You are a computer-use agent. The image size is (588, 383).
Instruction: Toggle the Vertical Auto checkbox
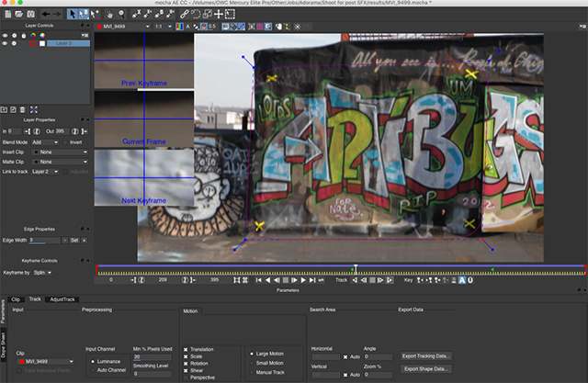(x=345, y=375)
